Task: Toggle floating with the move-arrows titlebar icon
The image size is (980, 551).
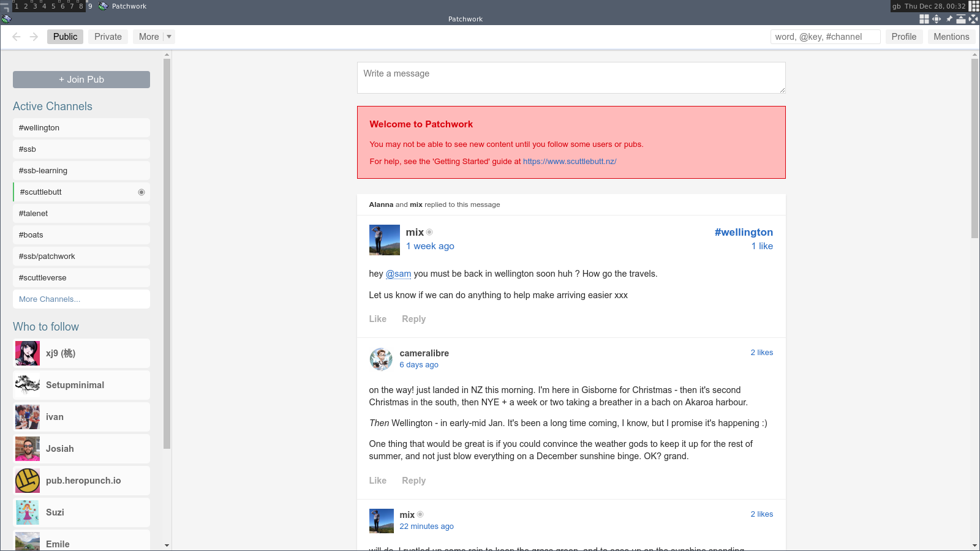Action: click(x=937, y=19)
